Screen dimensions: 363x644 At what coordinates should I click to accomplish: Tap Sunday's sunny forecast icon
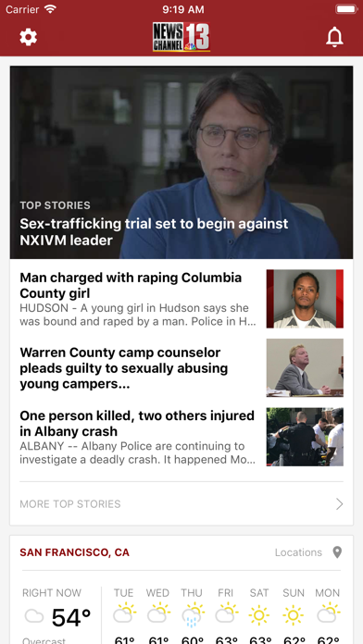294,614
